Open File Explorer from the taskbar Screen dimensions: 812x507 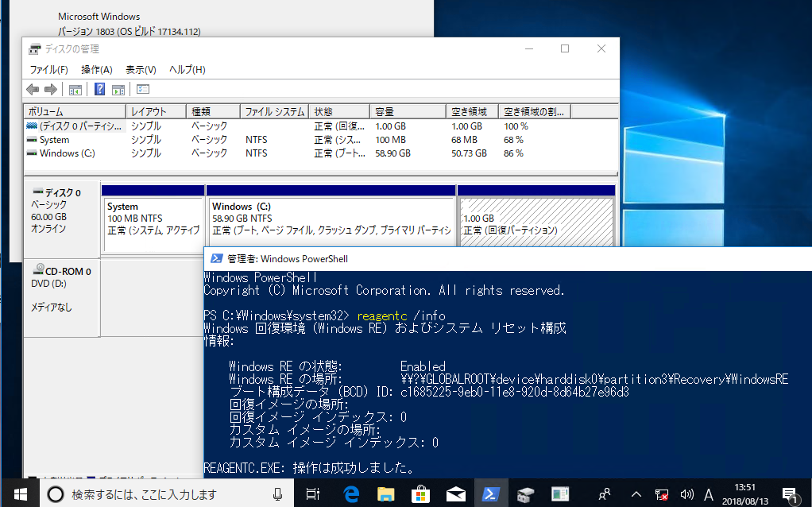[x=386, y=494]
